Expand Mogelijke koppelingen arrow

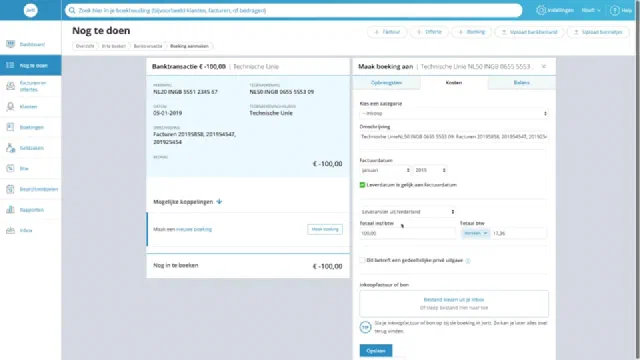[x=219, y=202]
